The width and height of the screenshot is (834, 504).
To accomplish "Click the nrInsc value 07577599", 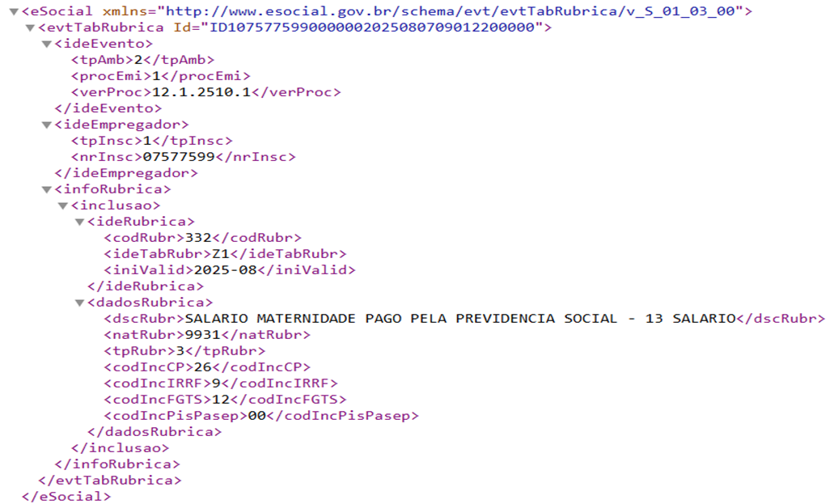I will pos(179,157).
